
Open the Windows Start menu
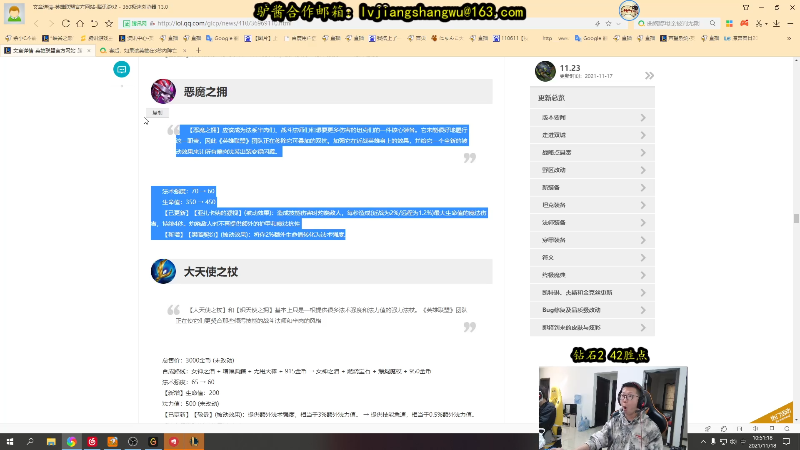point(10,442)
